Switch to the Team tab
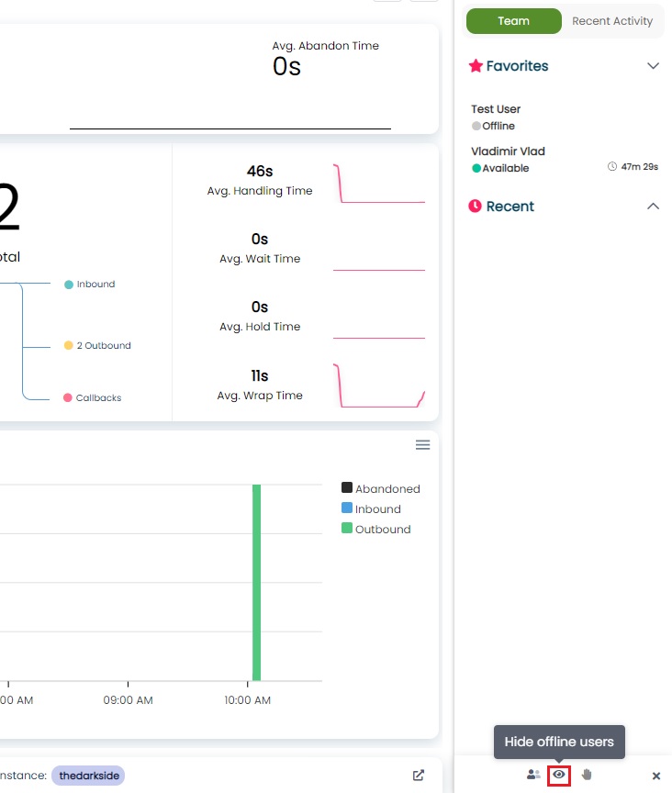Screen dimensions: 672x793 pos(513,21)
